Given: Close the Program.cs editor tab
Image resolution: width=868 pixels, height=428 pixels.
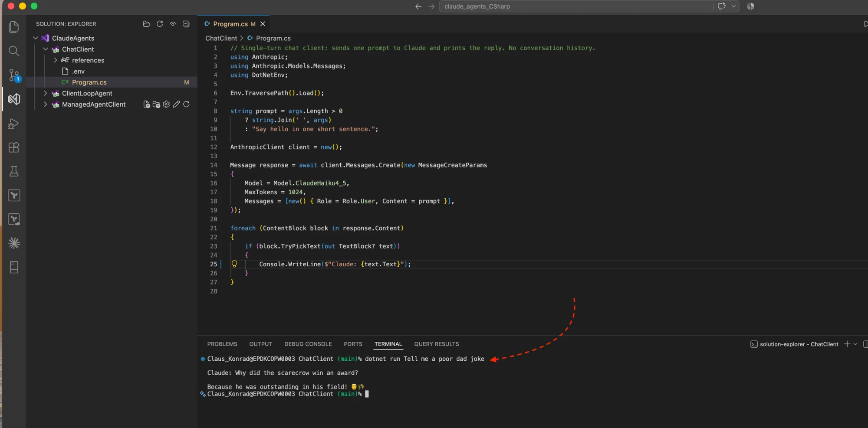Looking at the screenshot, I should (x=263, y=24).
